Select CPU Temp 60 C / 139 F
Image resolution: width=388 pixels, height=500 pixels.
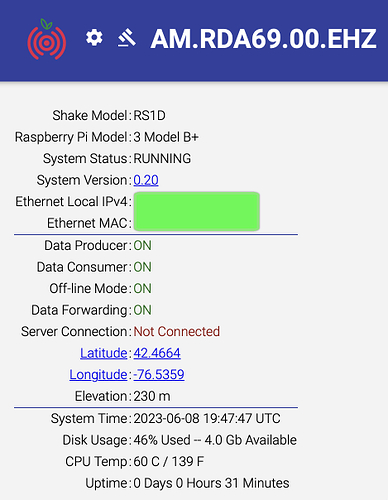tap(169, 462)
